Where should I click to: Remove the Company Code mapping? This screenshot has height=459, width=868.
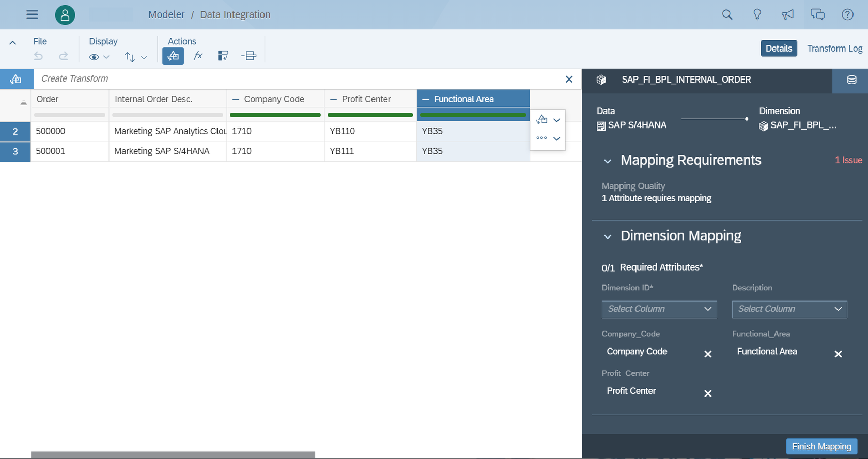708,354
